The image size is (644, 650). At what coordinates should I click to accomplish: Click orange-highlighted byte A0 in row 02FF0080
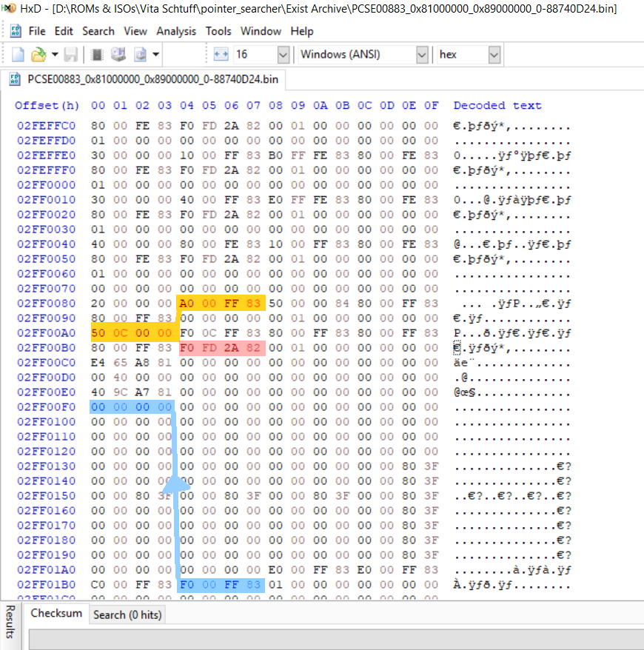point(187,304)
